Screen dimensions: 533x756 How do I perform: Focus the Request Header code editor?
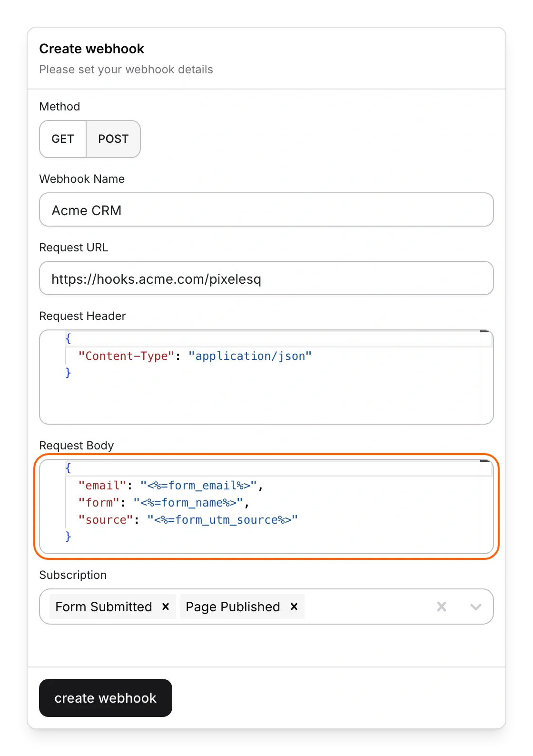pyautogui.click(x=266, y=377)
